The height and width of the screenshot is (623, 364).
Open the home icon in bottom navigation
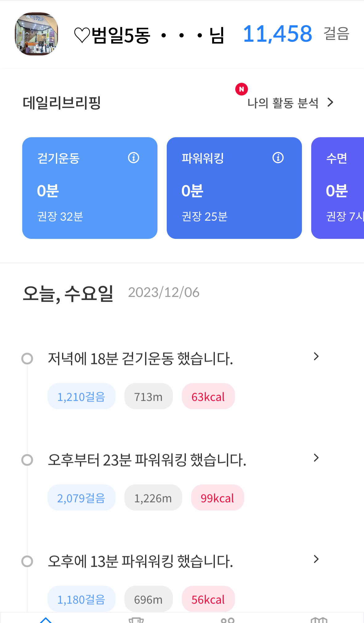[x=46, y=619]
